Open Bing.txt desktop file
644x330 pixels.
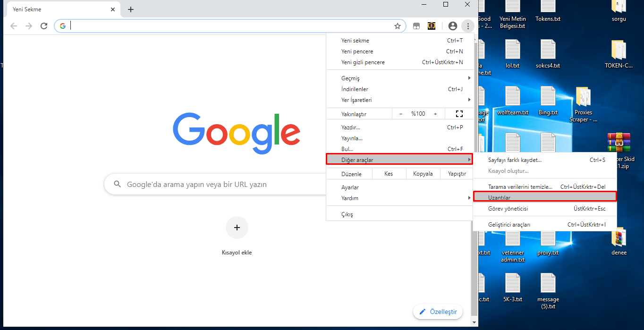pyautogui.click(x=548, y=100)
